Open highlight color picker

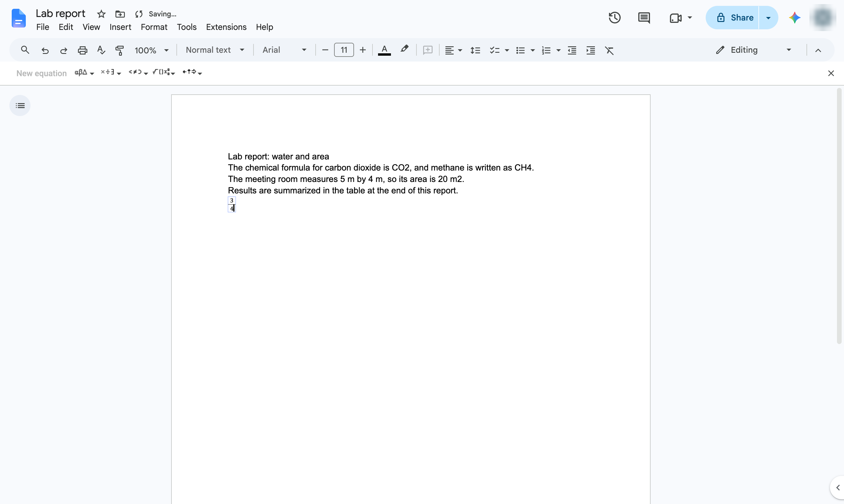[x=404, y=49]
